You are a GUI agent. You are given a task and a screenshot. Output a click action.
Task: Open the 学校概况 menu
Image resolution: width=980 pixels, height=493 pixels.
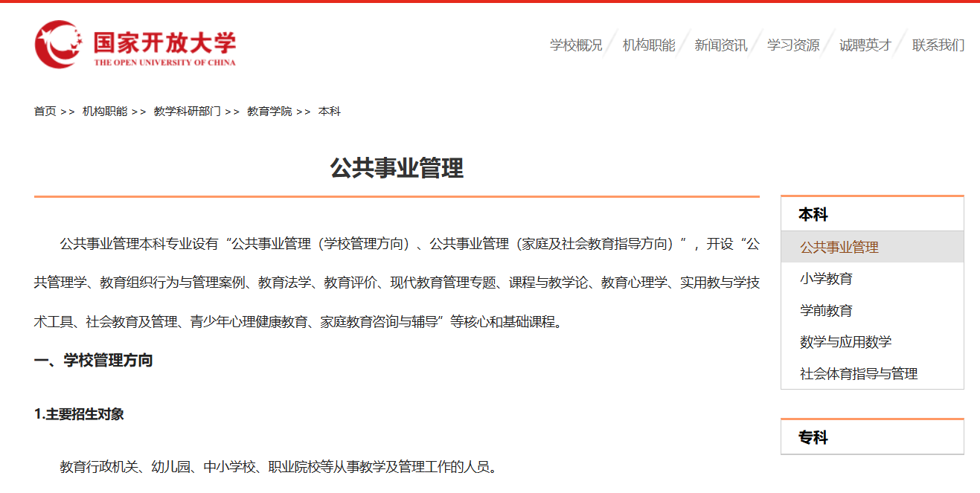point(575,45)
